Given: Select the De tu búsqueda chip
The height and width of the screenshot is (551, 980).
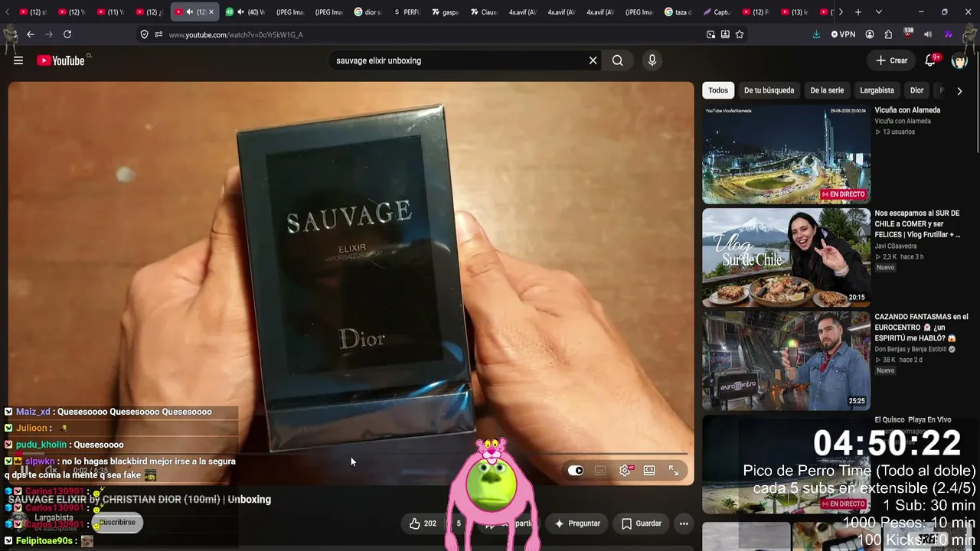Looking at the screenshot, I should 769,90.
